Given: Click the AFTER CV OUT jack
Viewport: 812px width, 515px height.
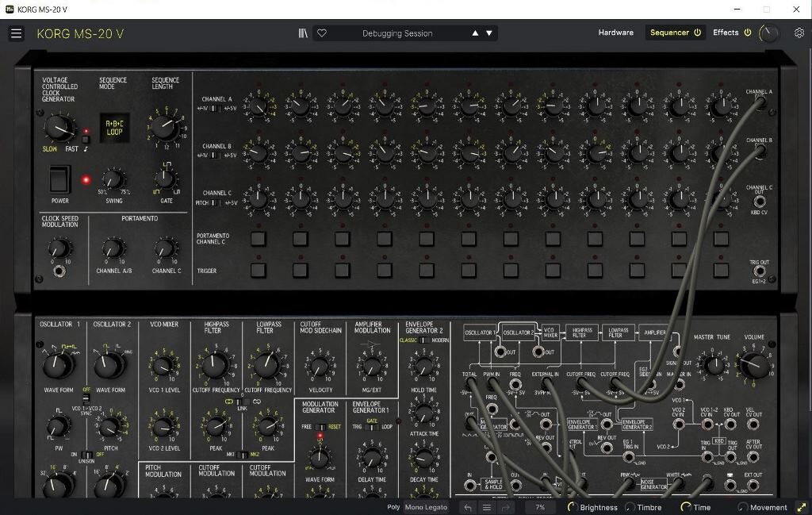Looking at the screenshot, I should [753, 456].
